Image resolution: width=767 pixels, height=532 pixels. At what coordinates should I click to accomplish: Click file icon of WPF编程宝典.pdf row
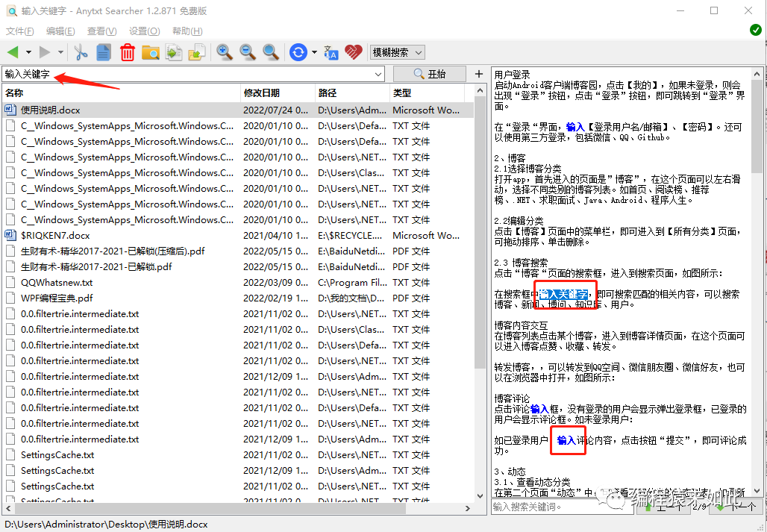[10, 298]
